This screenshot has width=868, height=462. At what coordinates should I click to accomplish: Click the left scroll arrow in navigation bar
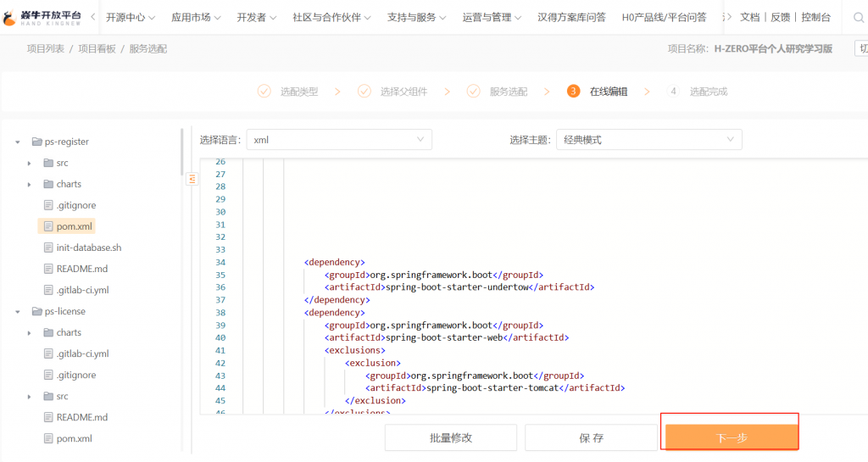point(92,17)
